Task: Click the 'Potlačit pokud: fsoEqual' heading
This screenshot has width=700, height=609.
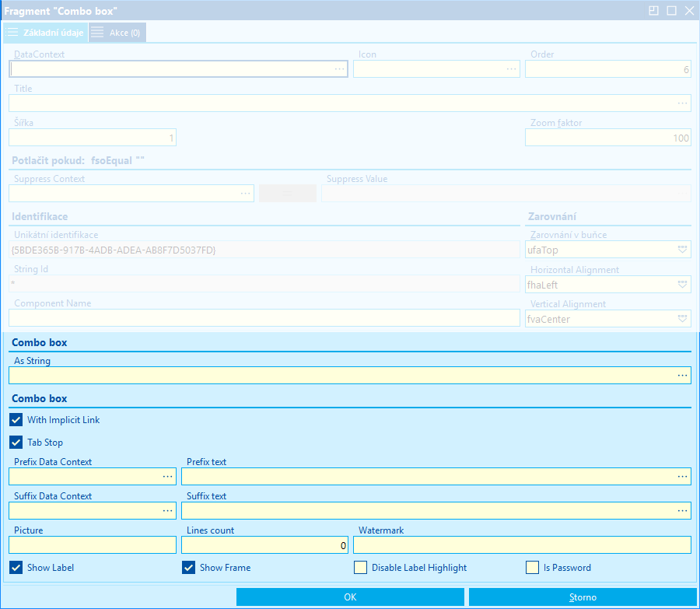Action: (x=78, y=161)
